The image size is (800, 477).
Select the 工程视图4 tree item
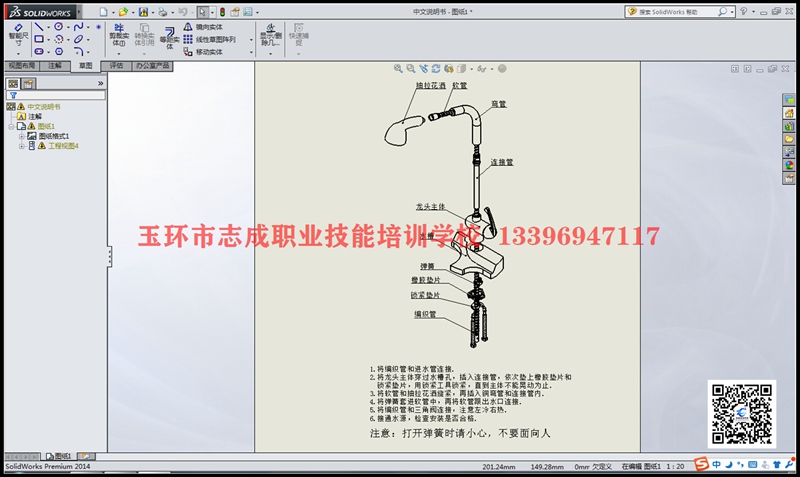63,146
